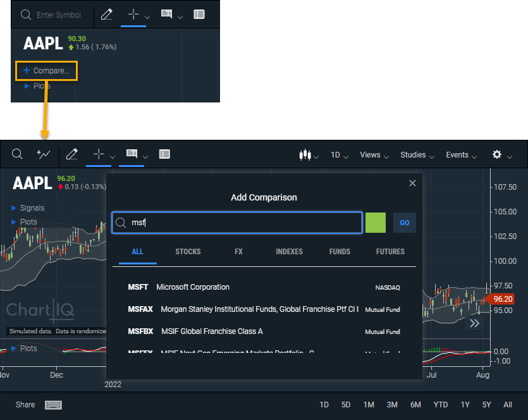528x420 pixels.
Task: Open the Studies menu
Action: (x=417, y=155)
